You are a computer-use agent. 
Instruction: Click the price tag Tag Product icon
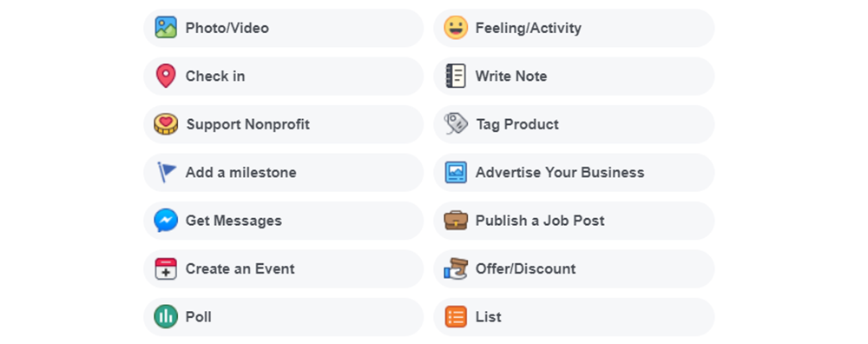pyautogui.click(x=456, y=124)
